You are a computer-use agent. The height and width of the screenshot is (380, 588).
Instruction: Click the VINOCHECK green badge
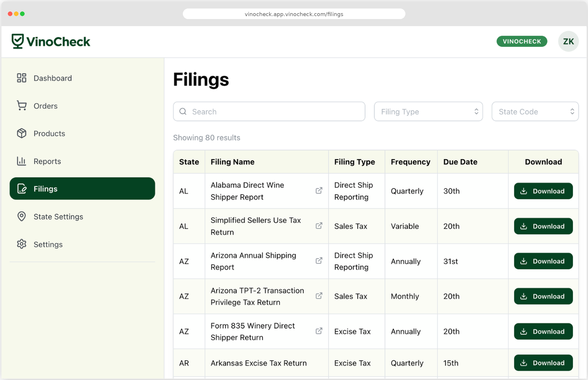pos(522,41)
